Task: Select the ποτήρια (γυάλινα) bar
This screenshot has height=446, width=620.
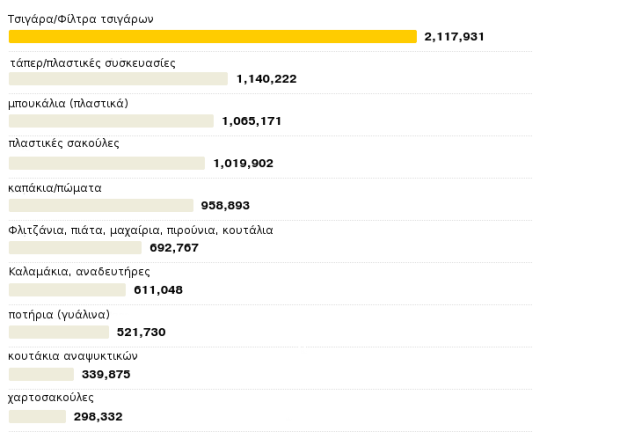Action: (58, 332)
